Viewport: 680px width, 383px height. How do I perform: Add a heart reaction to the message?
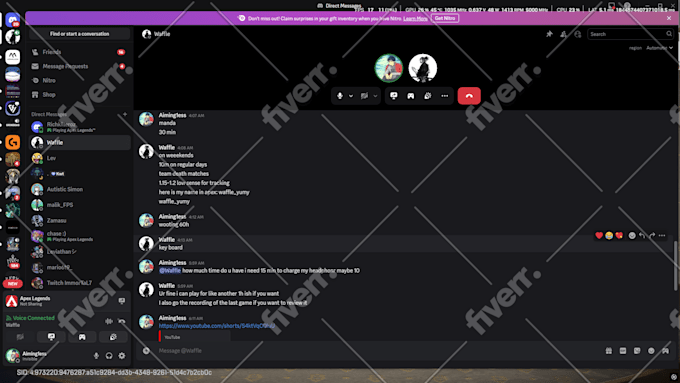tap(599, 236)
